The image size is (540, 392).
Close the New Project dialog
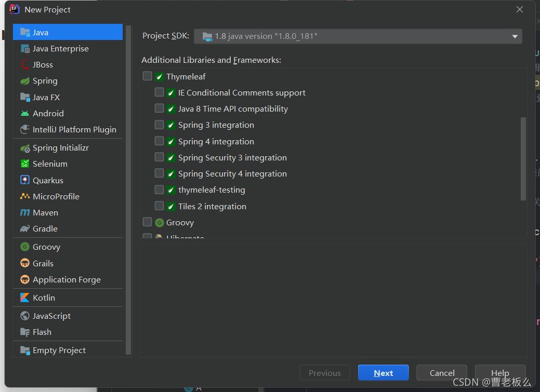point(520,10)
